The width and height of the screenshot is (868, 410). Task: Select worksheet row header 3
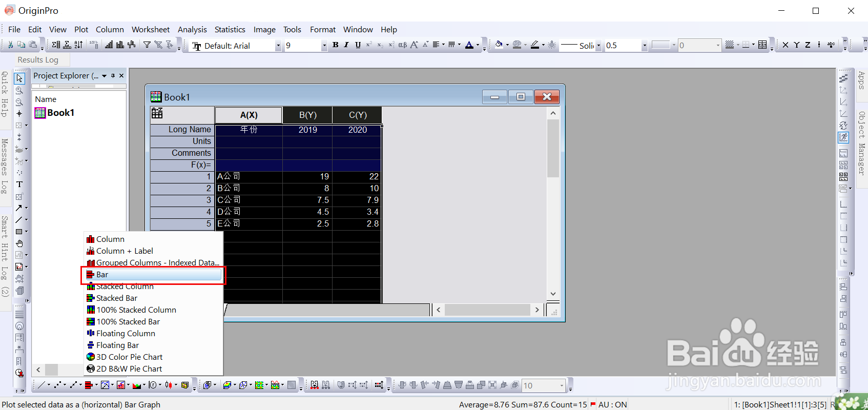[182, 200]
